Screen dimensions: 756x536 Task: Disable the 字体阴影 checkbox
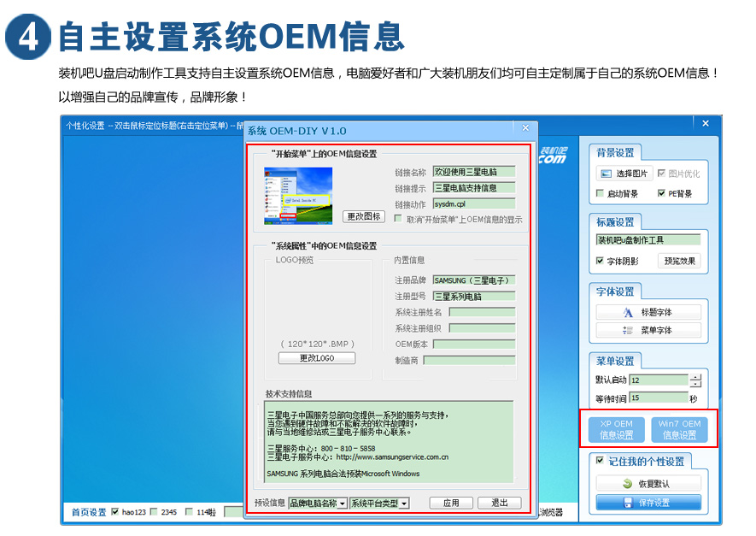[600, 261]
